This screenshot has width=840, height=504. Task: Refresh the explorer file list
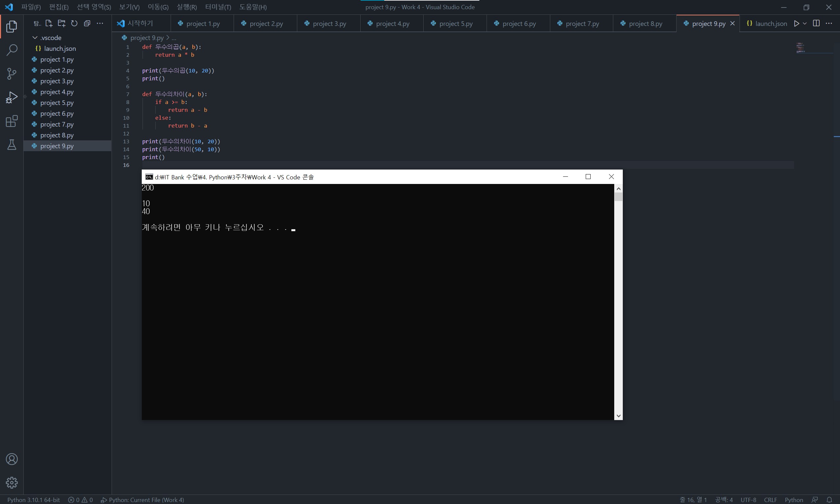tap(74, 23)
